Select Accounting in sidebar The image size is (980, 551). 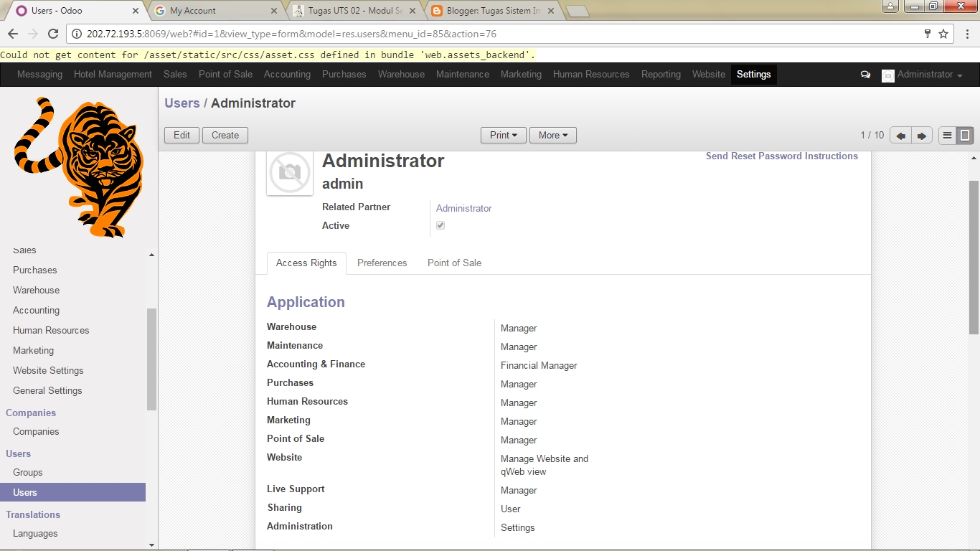point(36,311)
